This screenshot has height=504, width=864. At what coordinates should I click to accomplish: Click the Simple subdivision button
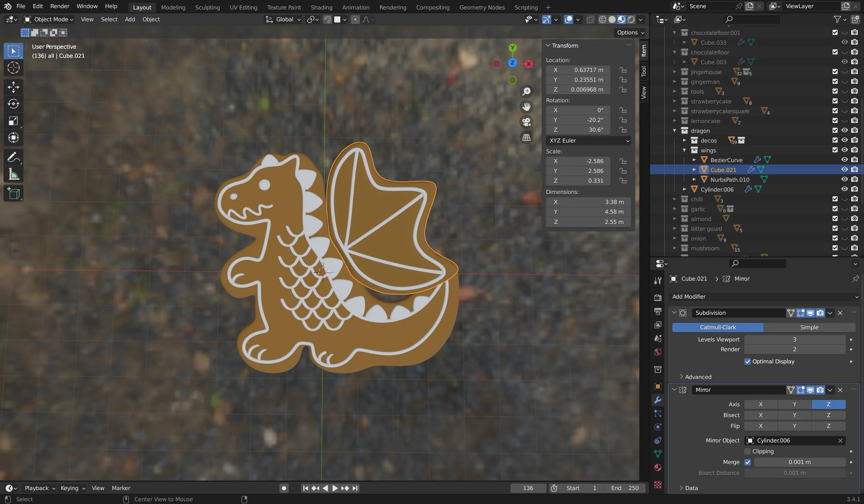point(809,327)
